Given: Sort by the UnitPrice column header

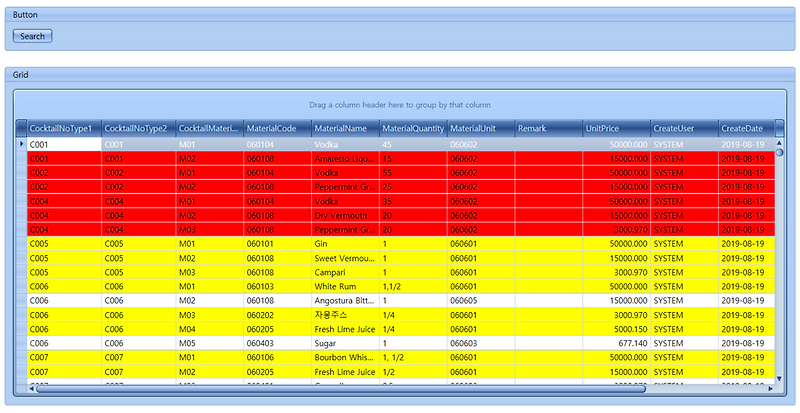Looking at the screenshot, I should tap(616, 129).
